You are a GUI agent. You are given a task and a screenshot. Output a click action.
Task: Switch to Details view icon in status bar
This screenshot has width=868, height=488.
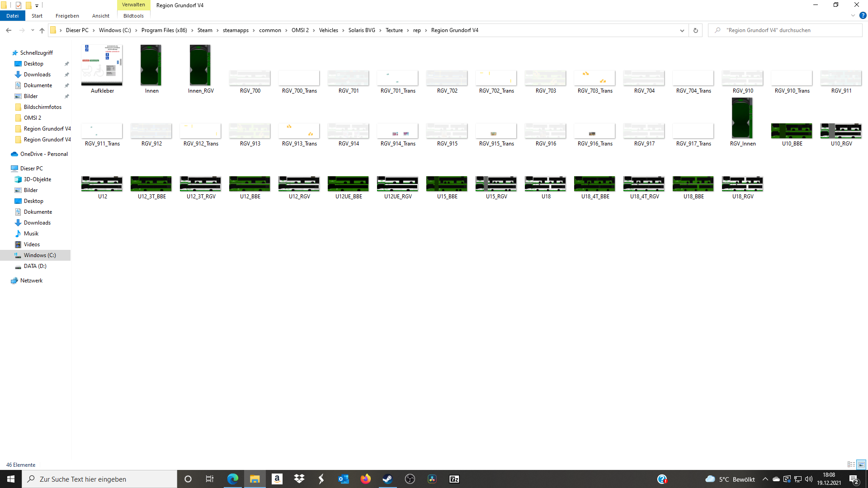pyautogui.click(x=851, y=465)
